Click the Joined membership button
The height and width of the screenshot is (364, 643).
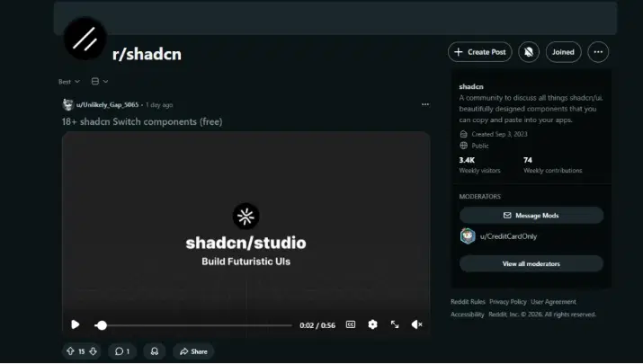pos(563,52)
